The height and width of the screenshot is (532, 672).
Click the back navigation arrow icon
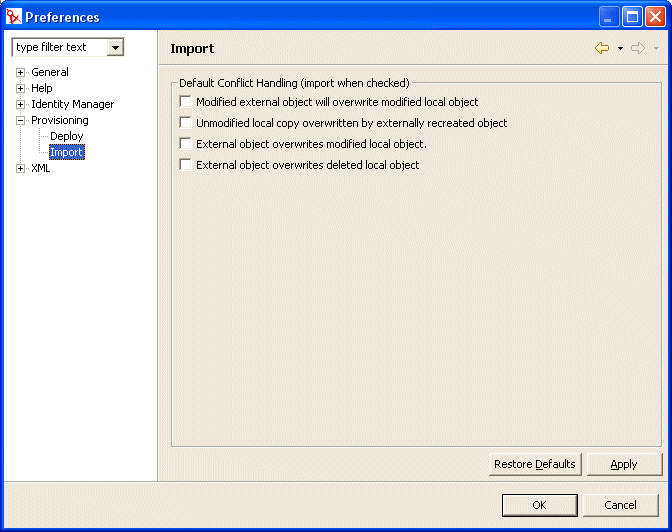click(x=601, y=48)
